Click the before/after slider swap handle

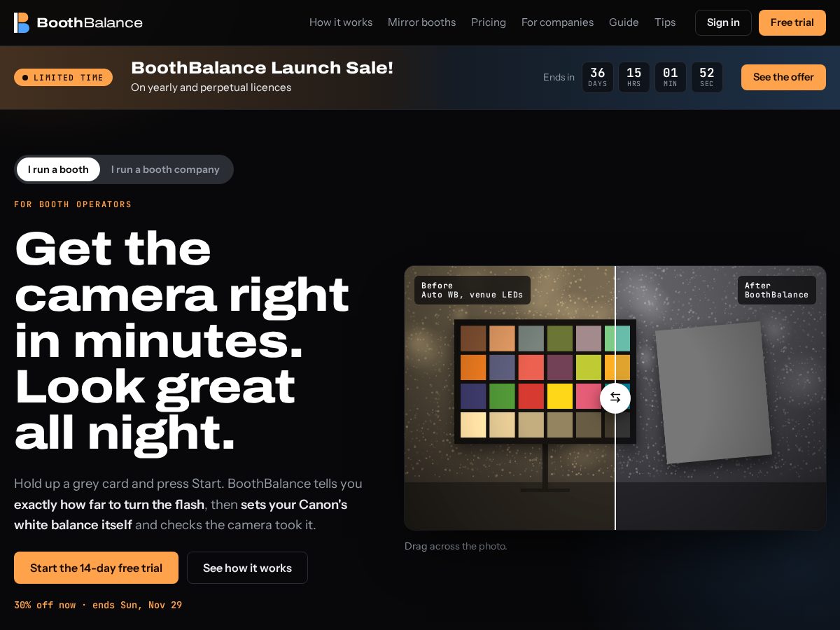coord(615,398)
